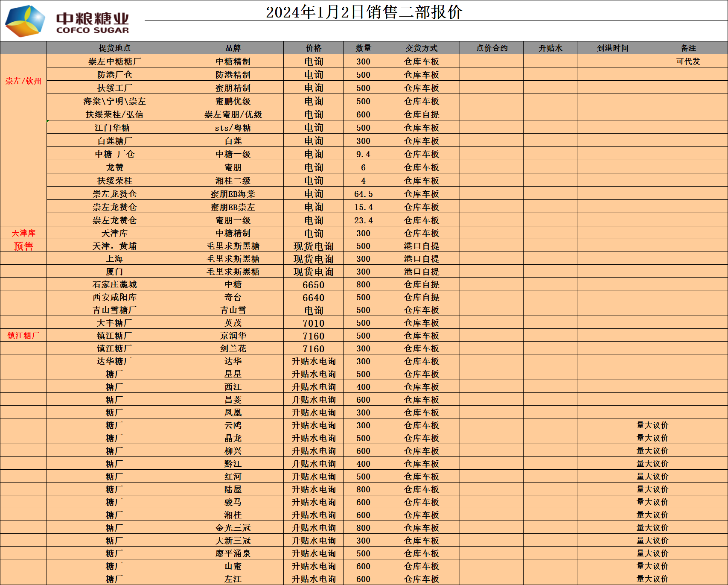Click the 到港时间 column header

[x=612, y=48]
